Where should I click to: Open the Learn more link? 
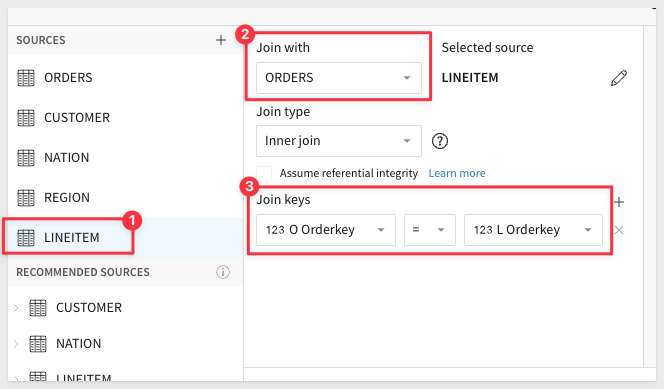click(x=457, y=173)
